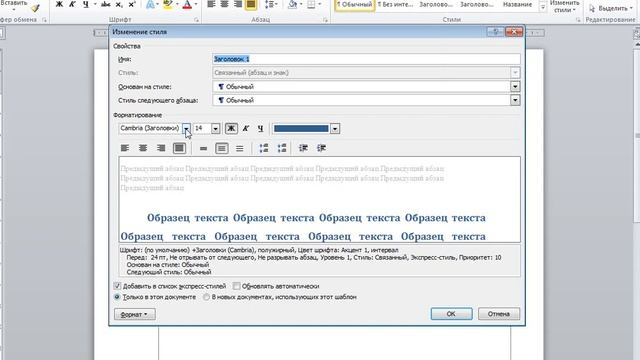Align text left using ribbon Абзац group
This screenshot has width=640, height=360.
(x=211, y=4)
